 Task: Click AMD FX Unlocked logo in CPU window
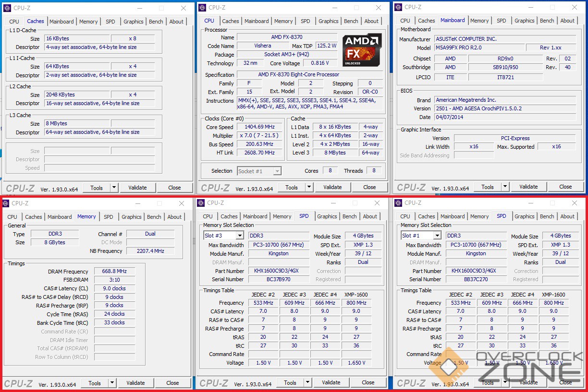tap(362, 49)
